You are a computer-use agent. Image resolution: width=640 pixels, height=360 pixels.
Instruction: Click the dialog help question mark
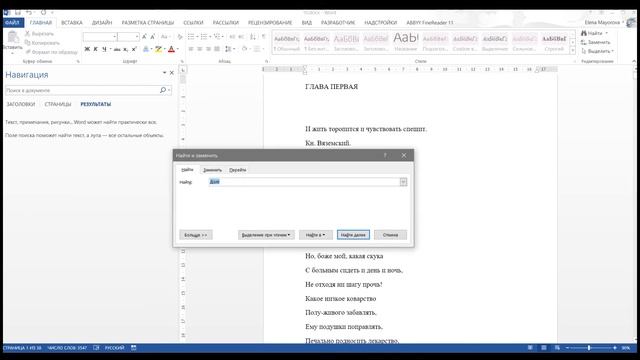384,155
